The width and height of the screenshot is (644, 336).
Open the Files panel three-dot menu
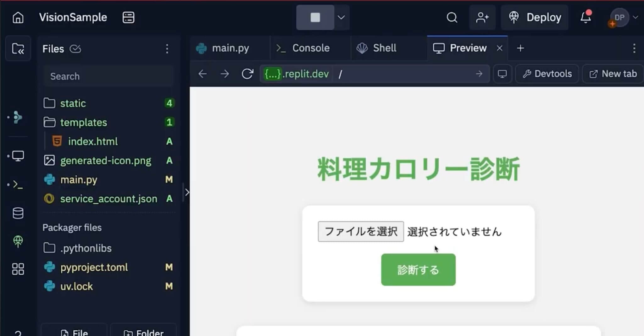coord(167,49)
